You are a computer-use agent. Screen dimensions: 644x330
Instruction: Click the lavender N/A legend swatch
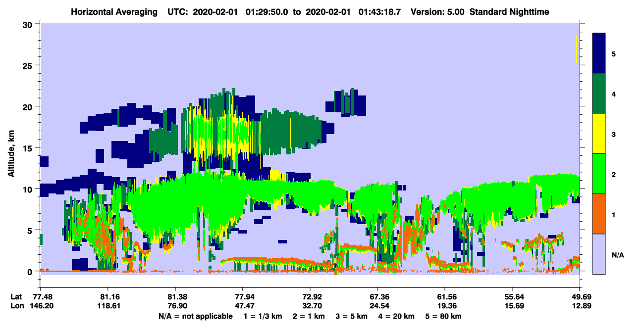[x=599, y=254]
